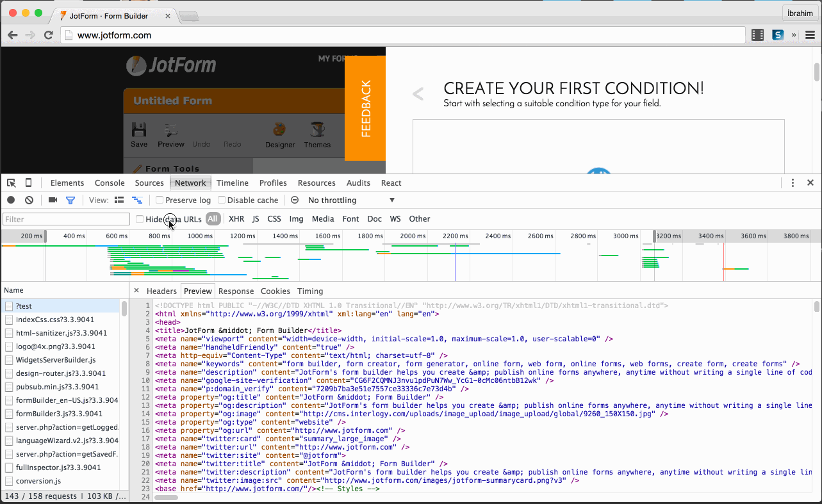Filter requests by JS

pyautogui.click(x=256, y=219)
